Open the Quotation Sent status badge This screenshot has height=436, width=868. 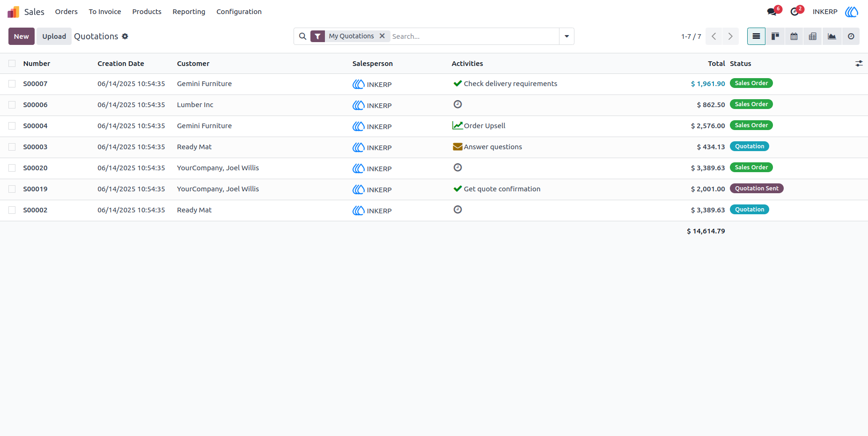757,189
